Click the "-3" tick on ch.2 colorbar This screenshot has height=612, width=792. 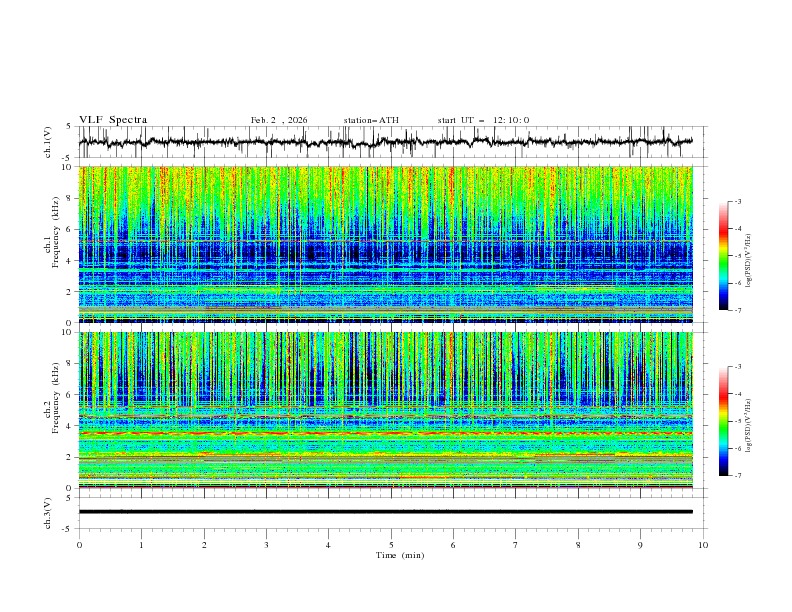[x=737, y=367]
